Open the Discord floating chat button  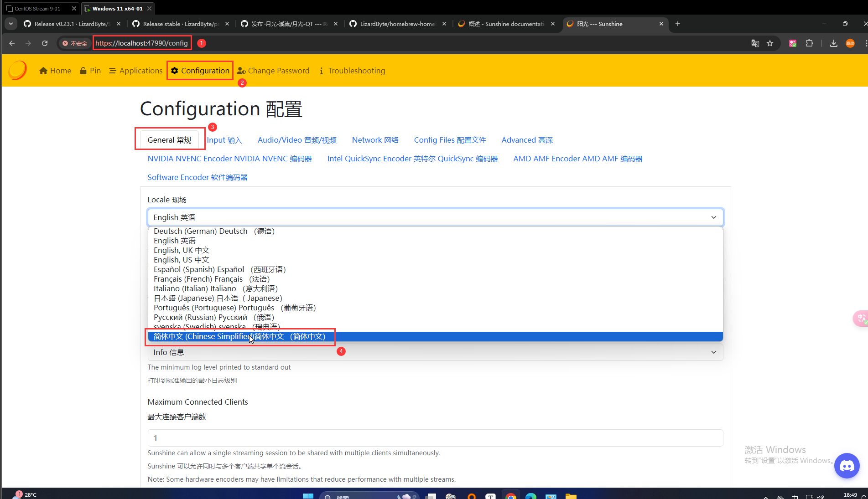(x=847, y=466)
